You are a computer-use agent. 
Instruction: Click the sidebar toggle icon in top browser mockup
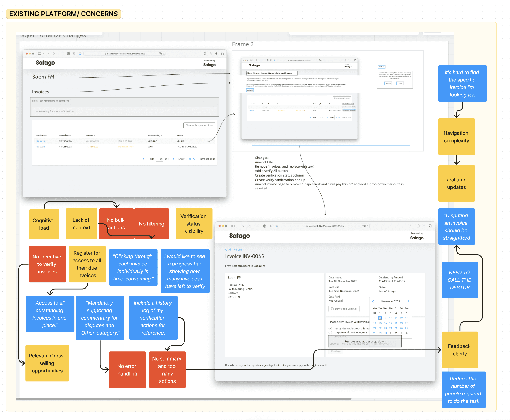(x=39, y=53)
